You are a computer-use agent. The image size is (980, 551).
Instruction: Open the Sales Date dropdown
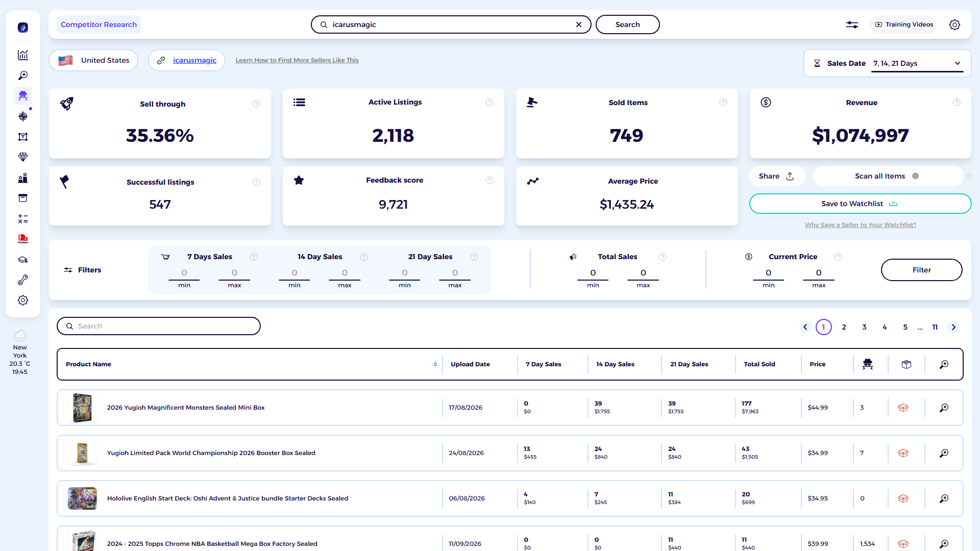(917, 63)
